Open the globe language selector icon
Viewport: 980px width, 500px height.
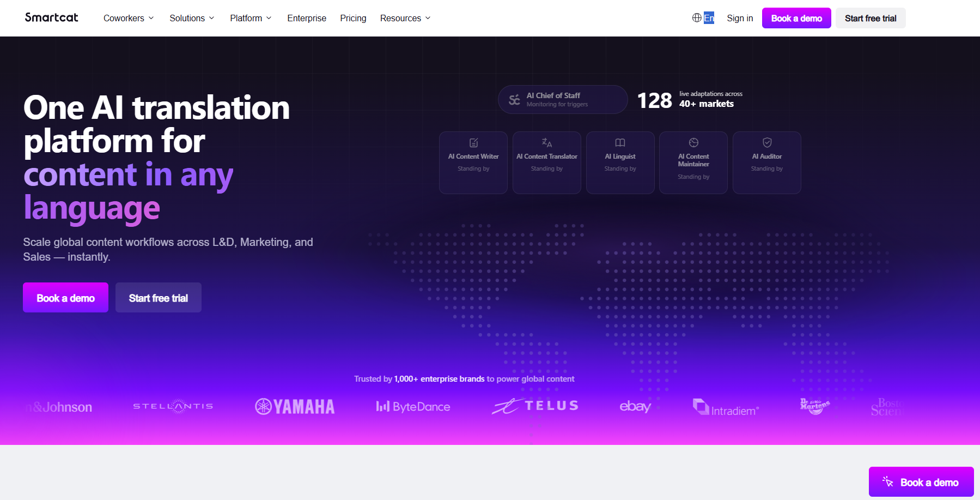click(697, 18)
